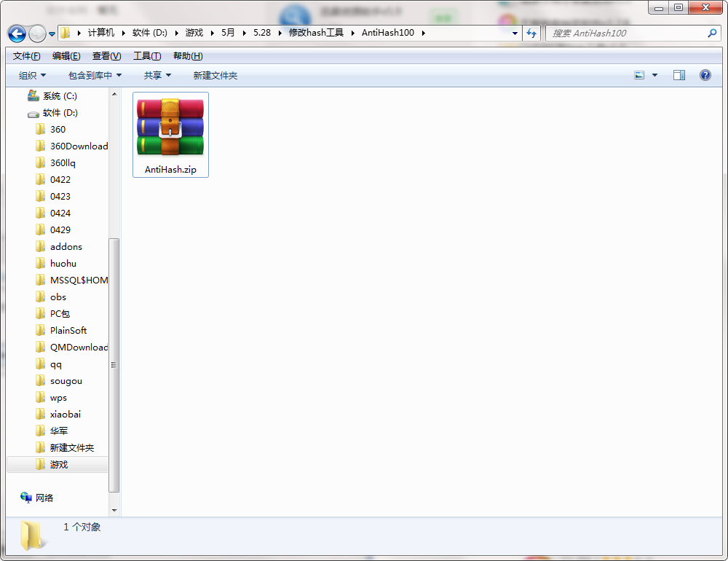
Task: Toggle the preview pane icon
Action: (679, 75)
